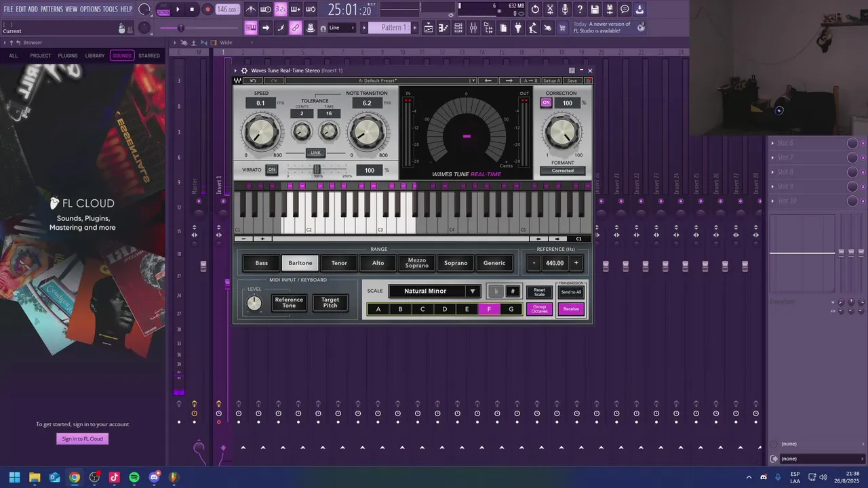Increase reference frequency with plus button

click(576, 263)
